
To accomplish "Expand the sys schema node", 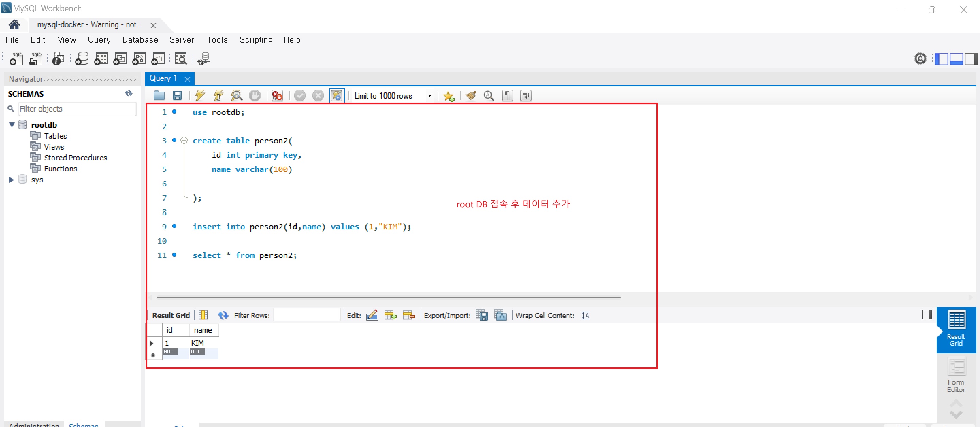I will point(12,180).
